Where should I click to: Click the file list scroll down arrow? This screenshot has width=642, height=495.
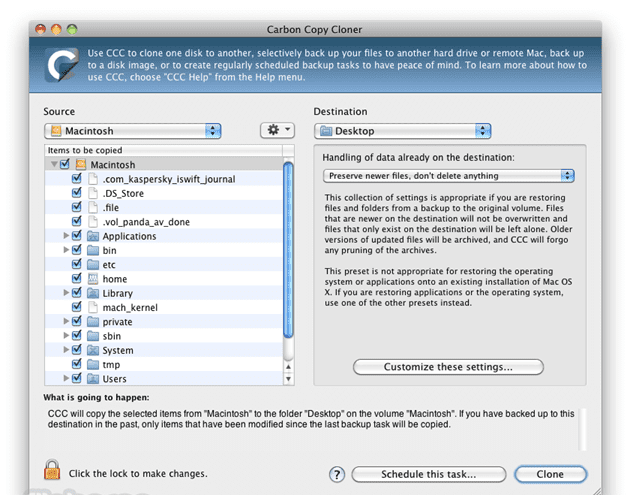tap(288, 379)
